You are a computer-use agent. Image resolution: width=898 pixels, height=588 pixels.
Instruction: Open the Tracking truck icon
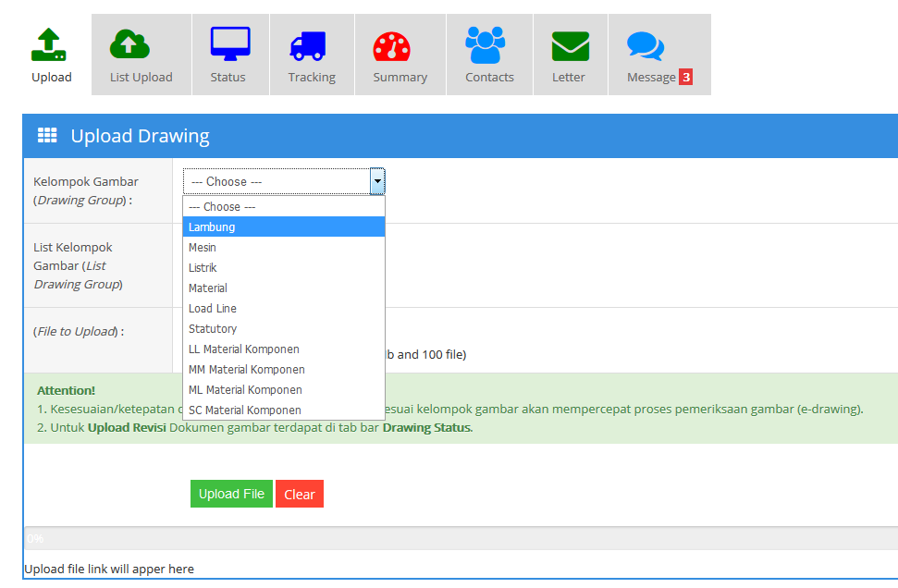click(x=308, y=44)
